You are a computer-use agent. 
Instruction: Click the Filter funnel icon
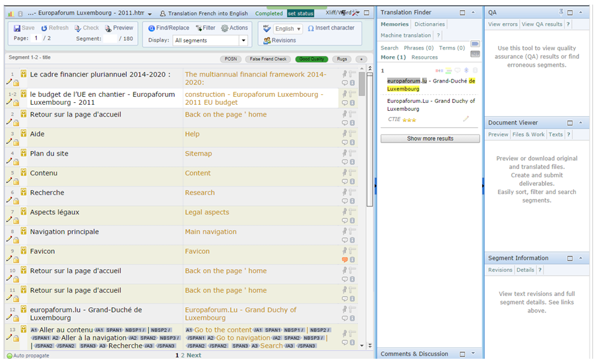pos(199,28)
